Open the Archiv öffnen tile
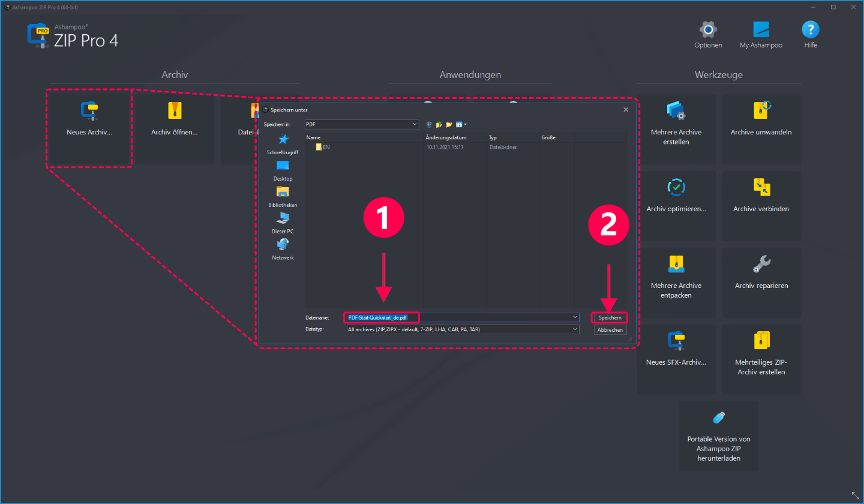This screenshot has width=864, height=504. tap(175, 129)
